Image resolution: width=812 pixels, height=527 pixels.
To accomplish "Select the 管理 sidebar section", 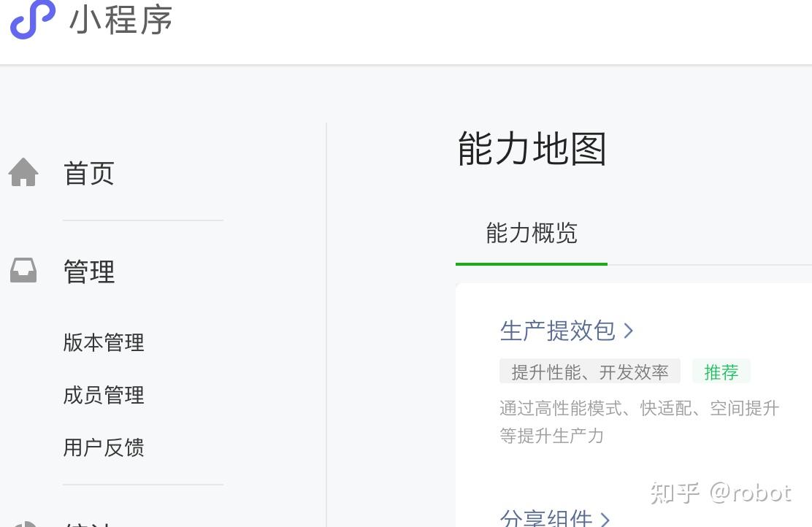I will 88,272.
